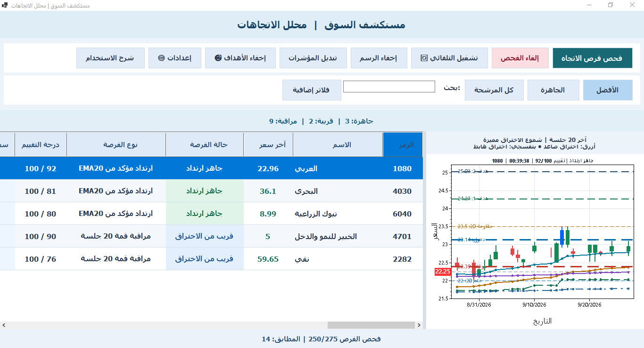Select row 6040 تبوك الزراعية

211,214
